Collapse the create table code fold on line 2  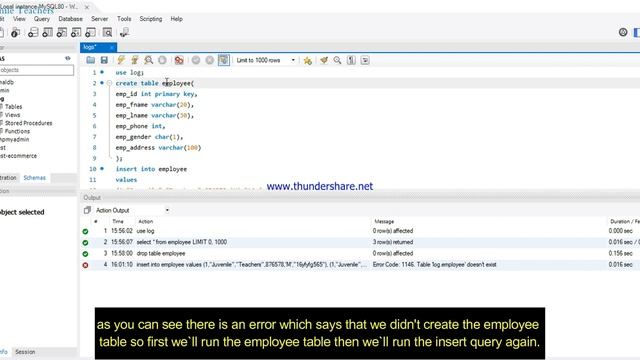click(109, 83)
